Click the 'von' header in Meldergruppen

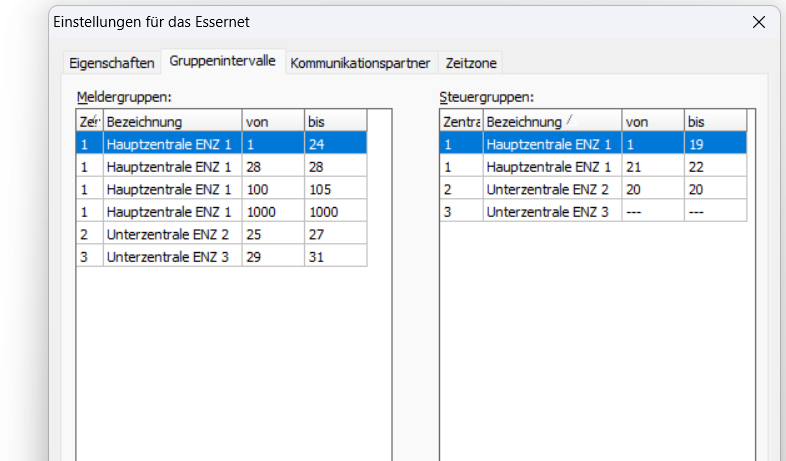[x=272, y=121]
